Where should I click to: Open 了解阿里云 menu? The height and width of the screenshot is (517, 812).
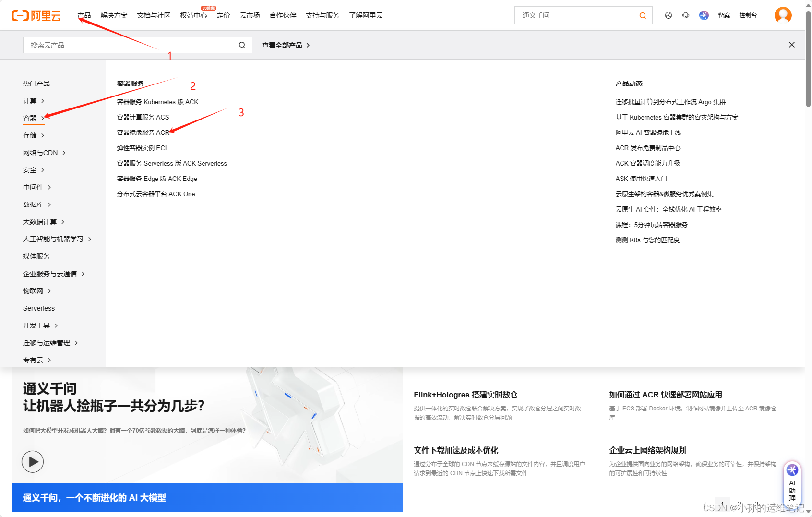366,15
